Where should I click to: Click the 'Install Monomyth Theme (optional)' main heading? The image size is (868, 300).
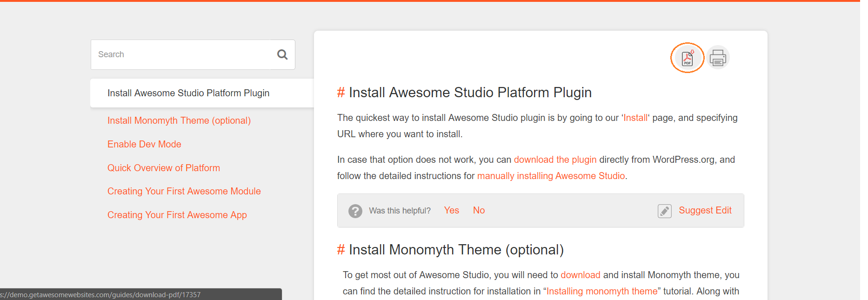[456, 250]
